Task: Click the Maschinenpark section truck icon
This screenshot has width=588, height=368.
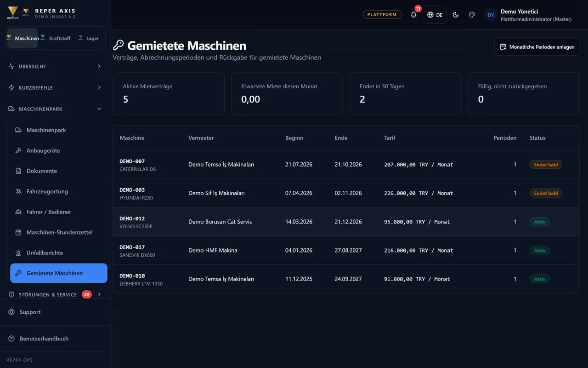Action: click(x=11, y=109)
